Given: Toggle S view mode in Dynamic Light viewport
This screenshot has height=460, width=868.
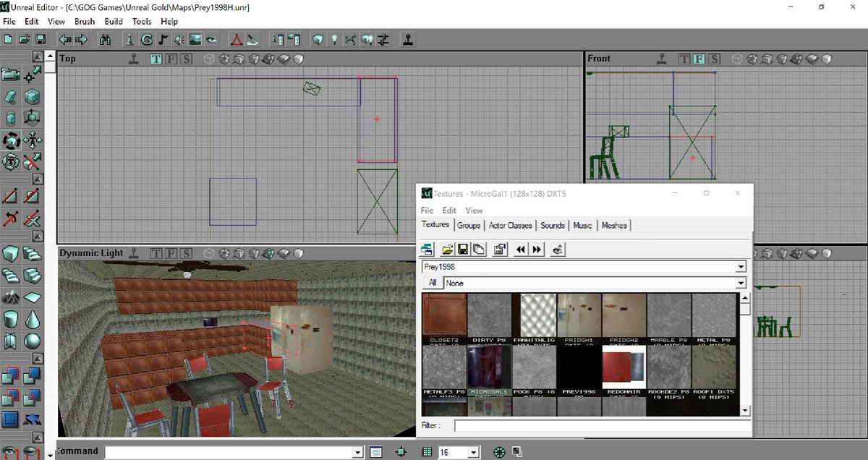Looking at the screenshot, I should [x=186, y=253].
